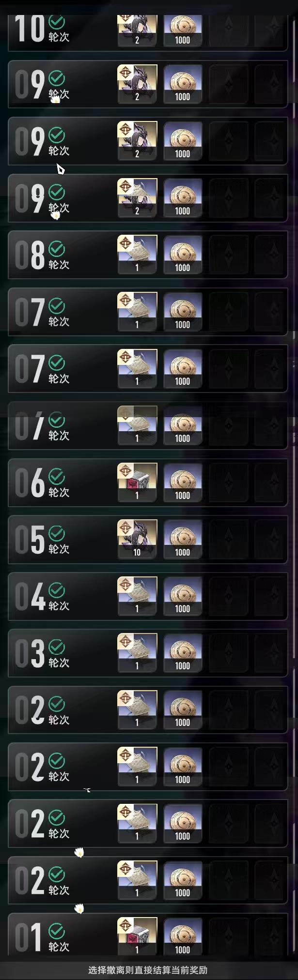Select the round 01 轮次 row label

[59, 947]
